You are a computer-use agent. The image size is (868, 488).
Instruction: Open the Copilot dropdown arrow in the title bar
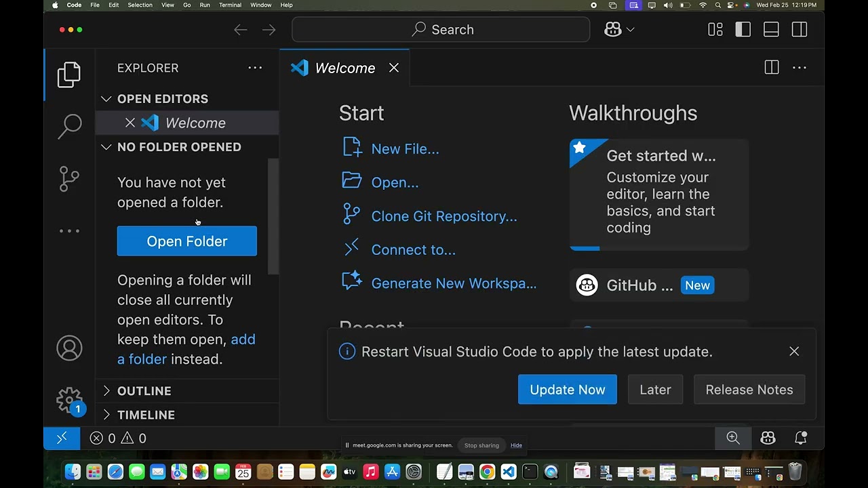click(631, 30)
